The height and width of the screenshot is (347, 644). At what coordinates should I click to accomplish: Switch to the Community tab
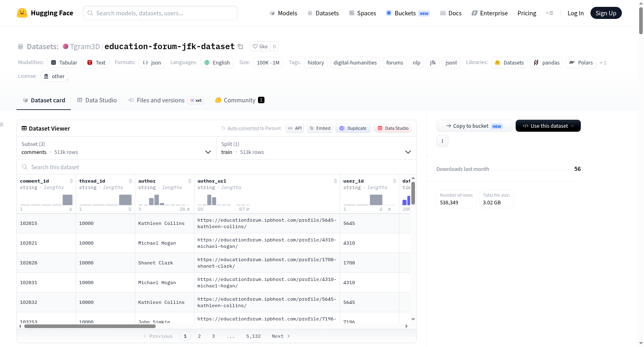point(240,100)
